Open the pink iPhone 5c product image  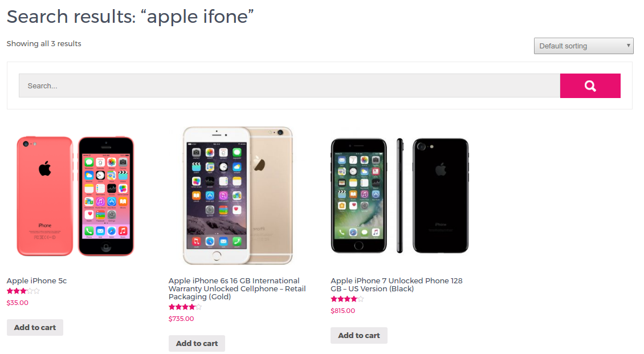click(x=75, y=196)
